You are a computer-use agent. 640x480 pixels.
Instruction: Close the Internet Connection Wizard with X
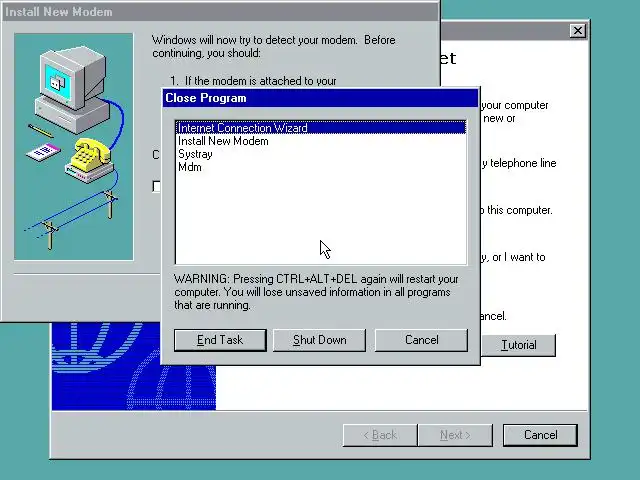coord(578,31)
